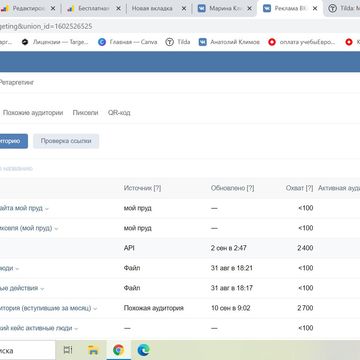This screenshot has width=360, height=360.
Task: Expand dropdown next to 'ые действия' row
Action: click(42, 289)
